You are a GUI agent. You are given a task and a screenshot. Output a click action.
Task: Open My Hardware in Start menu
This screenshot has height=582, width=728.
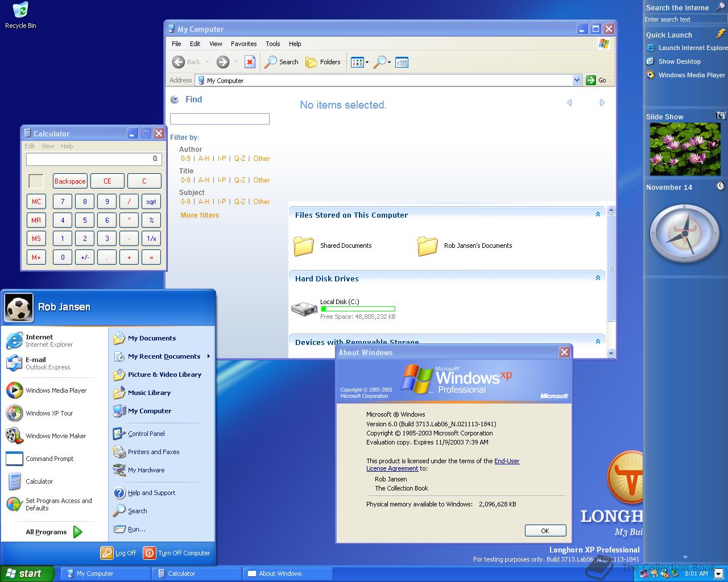[162, 470]
